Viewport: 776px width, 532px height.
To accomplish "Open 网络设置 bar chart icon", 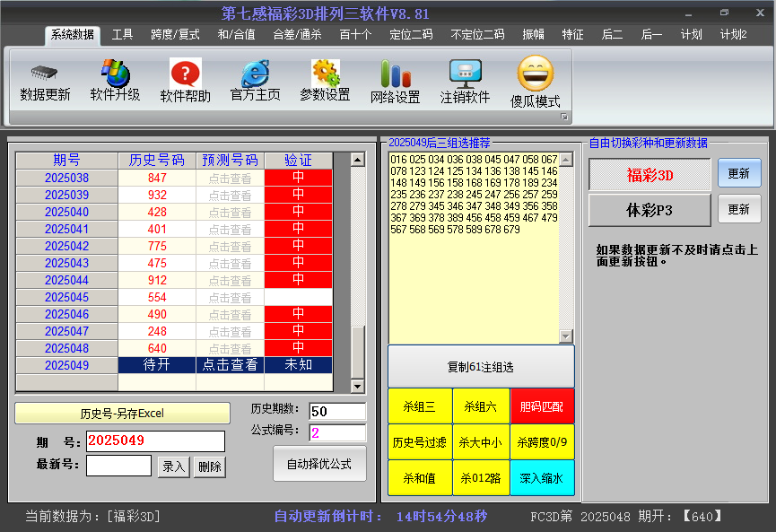I will click(x=396, y=74).
